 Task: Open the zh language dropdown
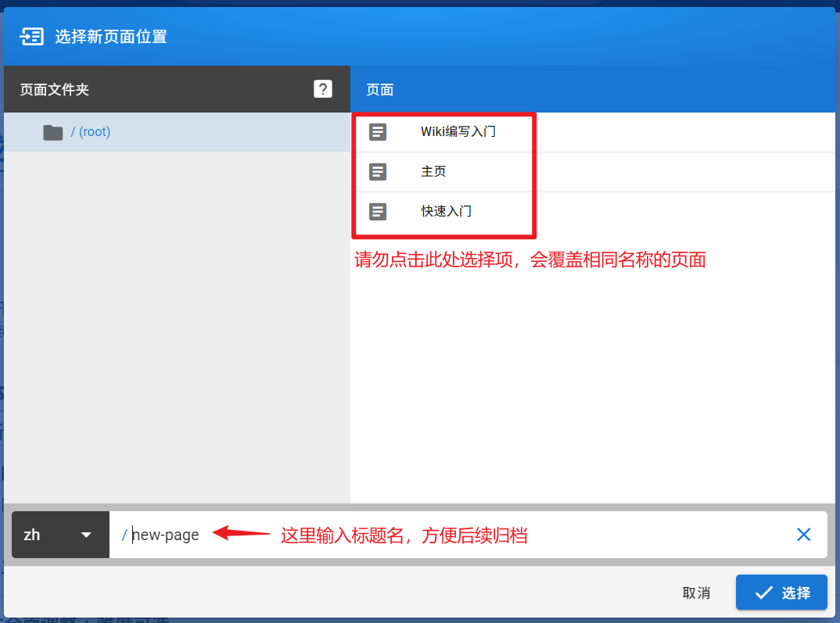[60, 535]
